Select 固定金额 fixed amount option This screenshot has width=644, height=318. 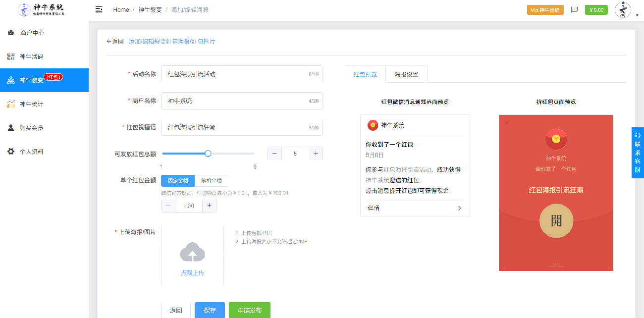[x=178, y=181]
